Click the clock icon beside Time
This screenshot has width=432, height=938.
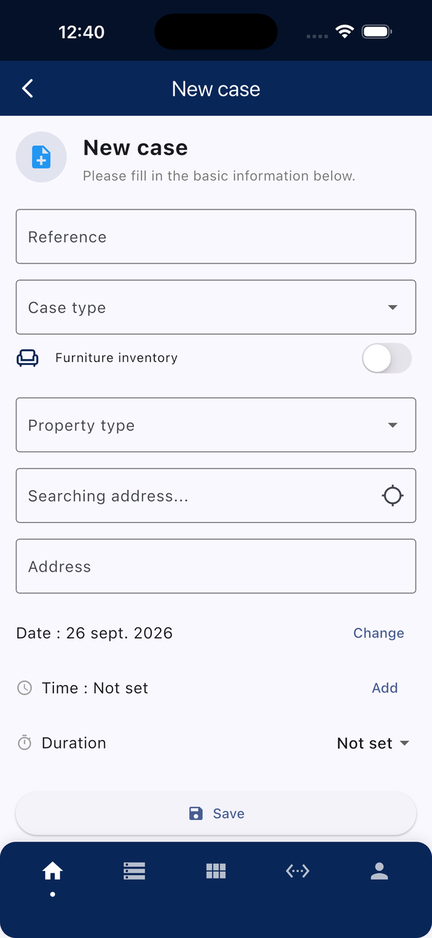point(25,688)
